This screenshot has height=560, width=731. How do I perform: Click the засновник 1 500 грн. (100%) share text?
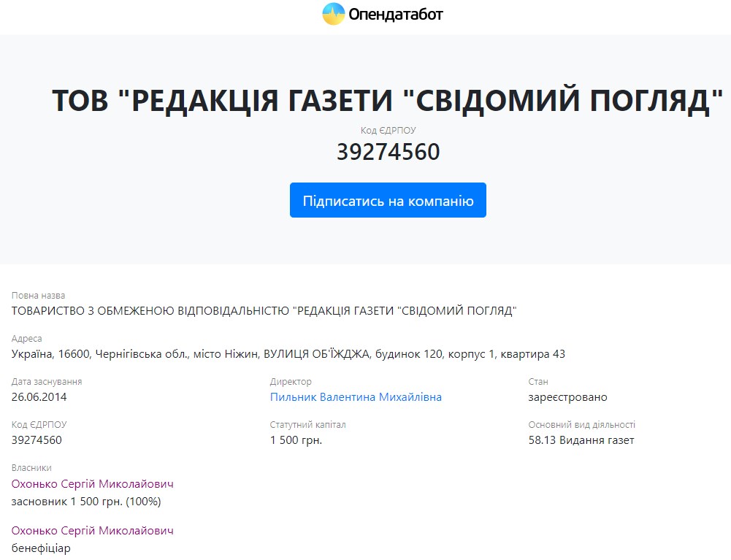(86, 502)
